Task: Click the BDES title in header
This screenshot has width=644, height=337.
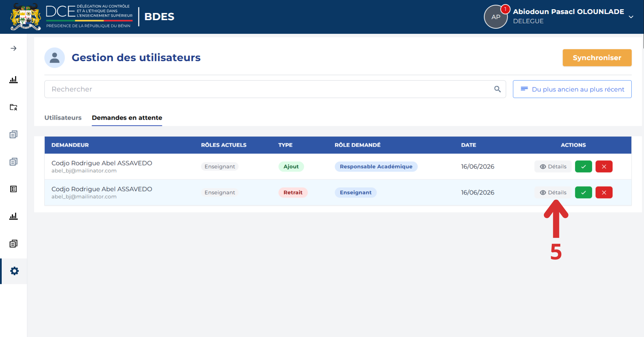Action: (159, 16)
